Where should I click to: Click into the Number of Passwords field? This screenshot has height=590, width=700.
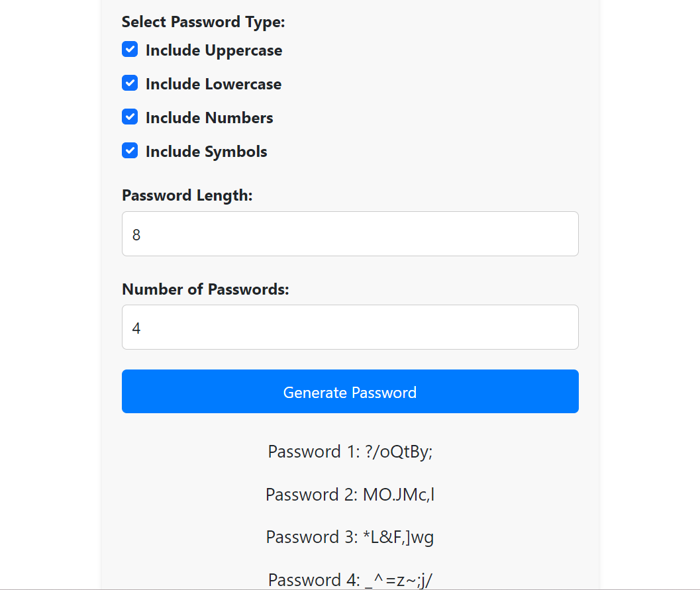[x=350, y=327]
